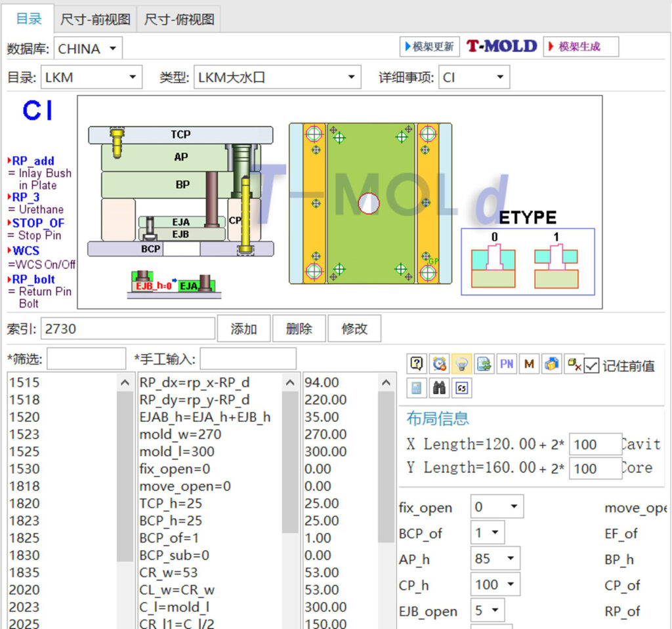The width and height of the screenshot is (672, 629).
Task: Click the X Length 100 input field
Action: coord(595,444)
